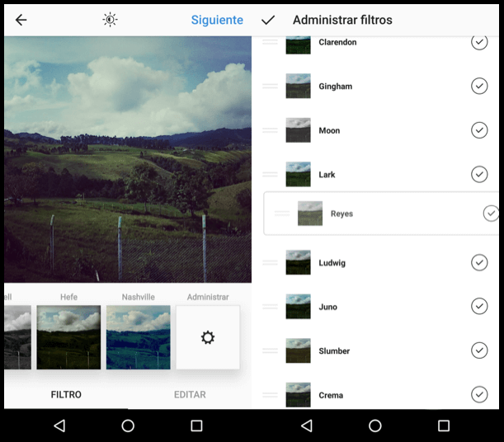This screenshot has height=442, width=504.
Task: Tap the back arrow in filter screen
Action: point(21,20)
